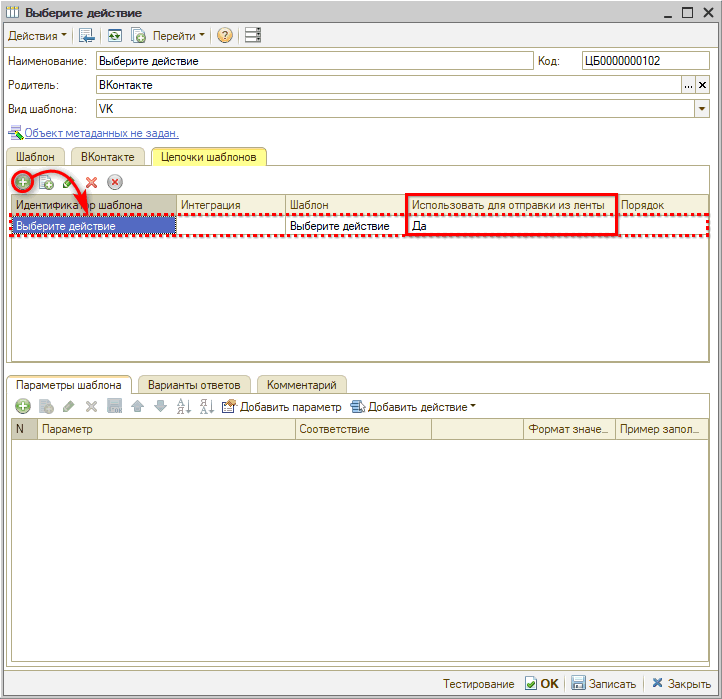Expand the Вид шаблона dropdown arrow

(x=701, y=109)
